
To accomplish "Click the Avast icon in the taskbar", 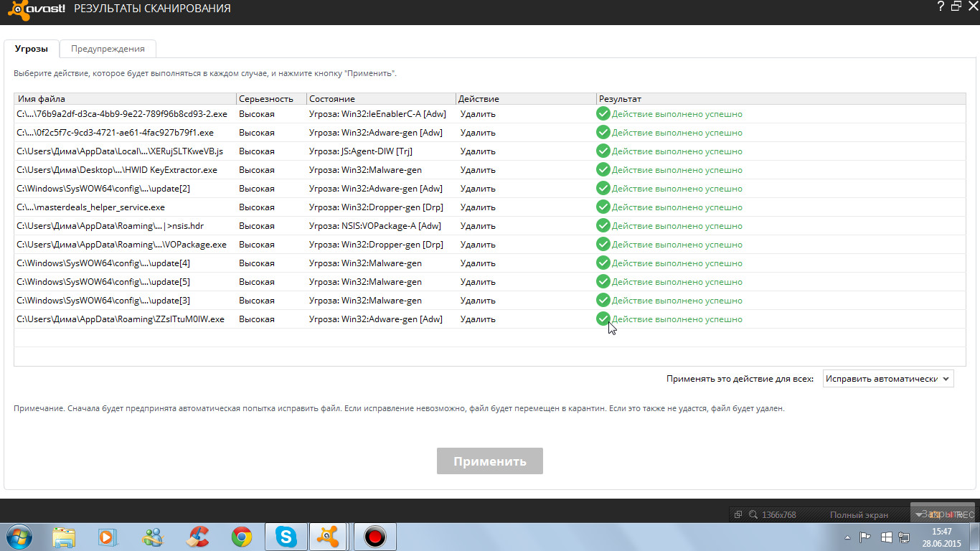I will [329, 537].
